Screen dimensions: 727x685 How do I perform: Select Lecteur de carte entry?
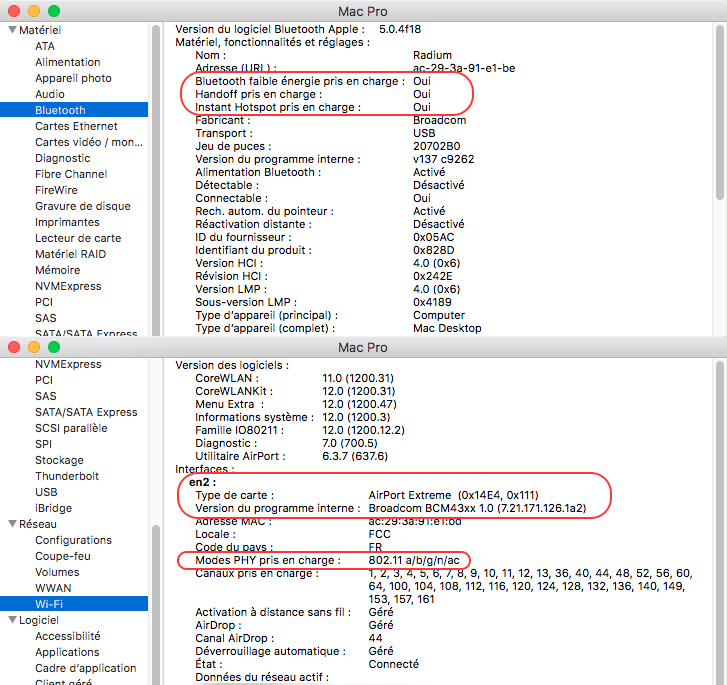click(78, 238)
